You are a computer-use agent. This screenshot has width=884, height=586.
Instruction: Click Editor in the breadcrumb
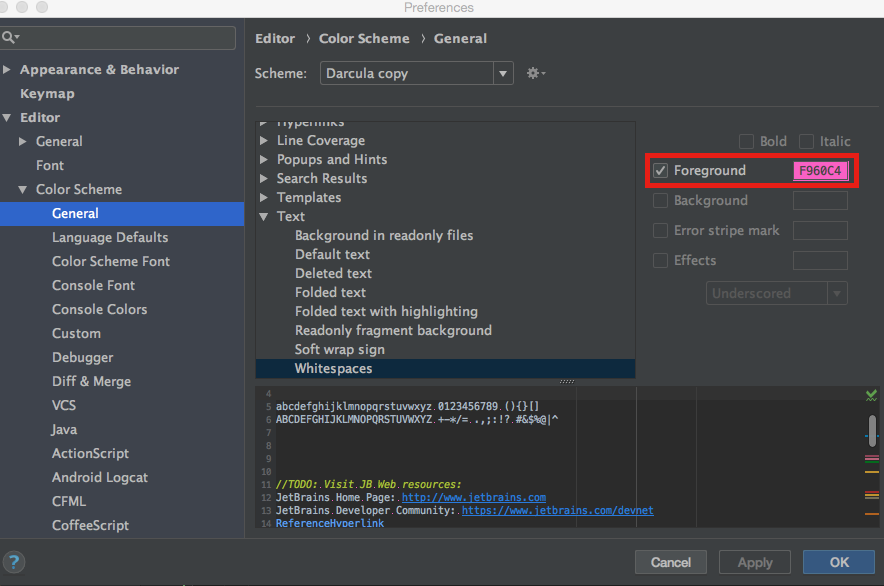275,38
